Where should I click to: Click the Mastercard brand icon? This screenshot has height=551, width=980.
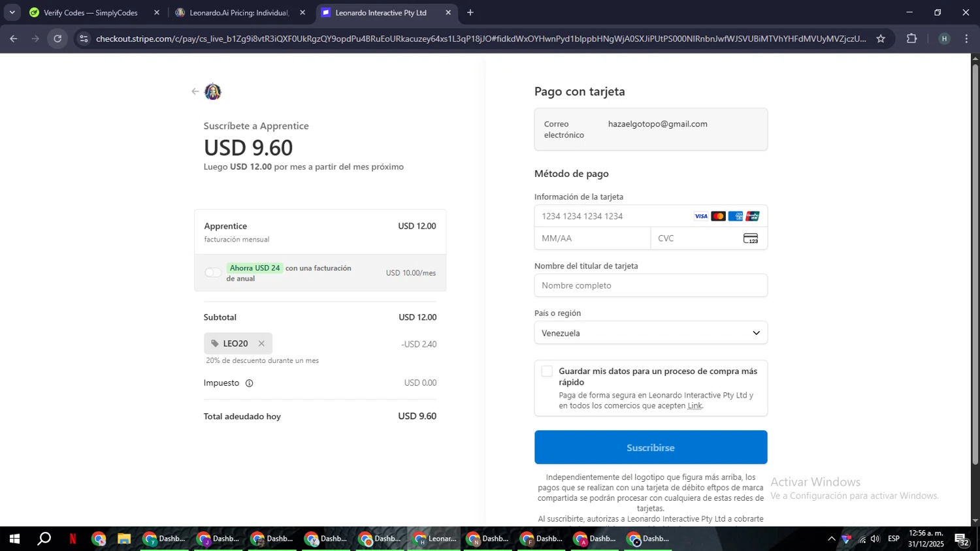718,216
